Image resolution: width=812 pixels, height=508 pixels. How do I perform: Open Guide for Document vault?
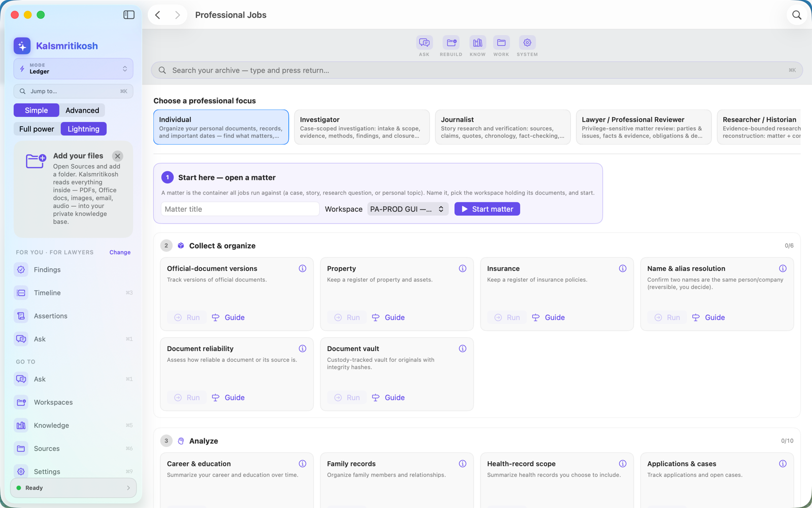[x=388, y=398]
